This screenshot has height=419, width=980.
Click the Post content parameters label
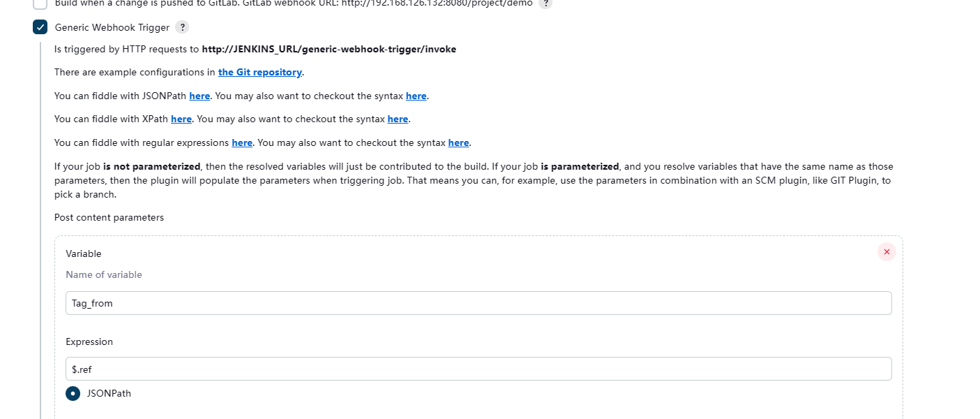point(108,217)
